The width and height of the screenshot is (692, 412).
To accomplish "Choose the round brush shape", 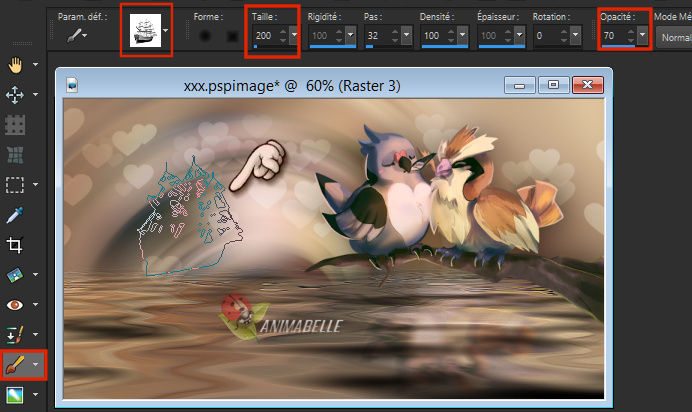I will click(205, 36).
